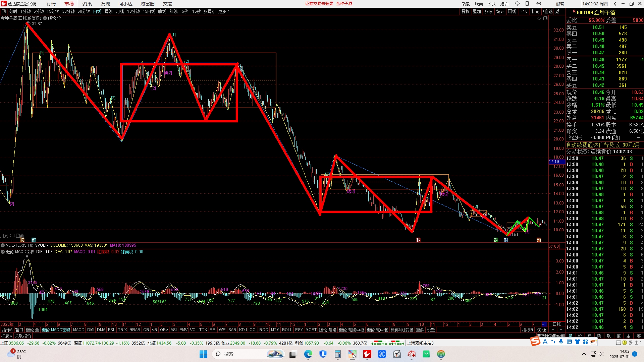644x362 pixels.
Task: Expand 缠论 全 indicator dropdown arrow
Action: pos(45,18)
